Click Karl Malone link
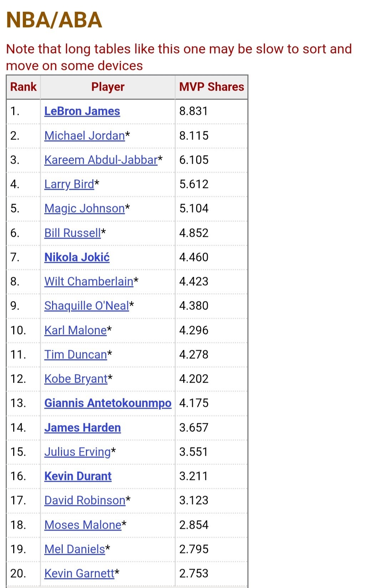Viewport: 385px width, 588px height. (x=76, y=330)
